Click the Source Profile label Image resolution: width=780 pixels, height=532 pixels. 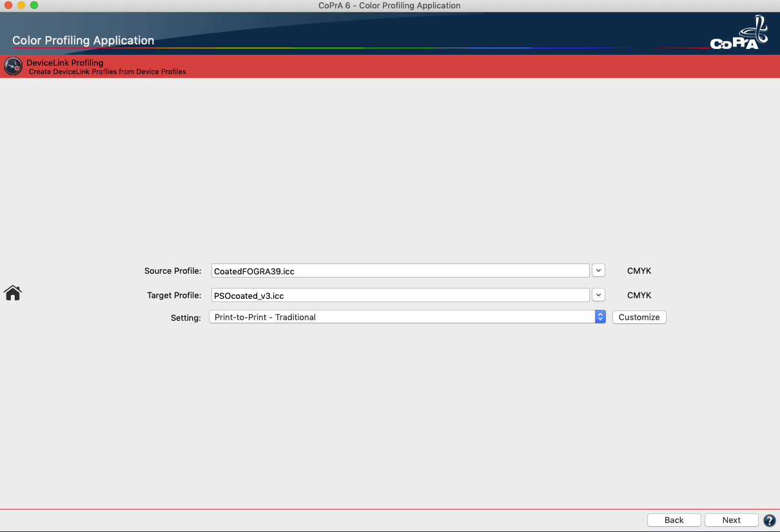pyautogui.click(x=173, y=271)
